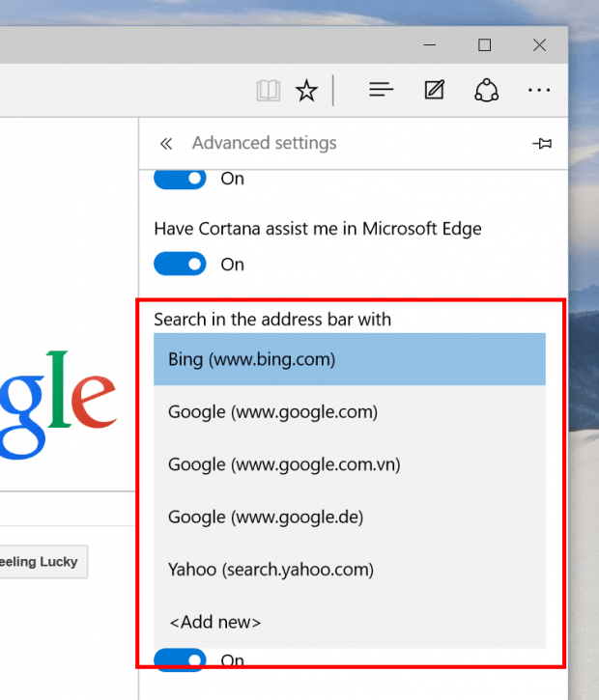599x700 pixels.
Task: Toggle the switch above Cortana setting
Action: pos(180,179)
